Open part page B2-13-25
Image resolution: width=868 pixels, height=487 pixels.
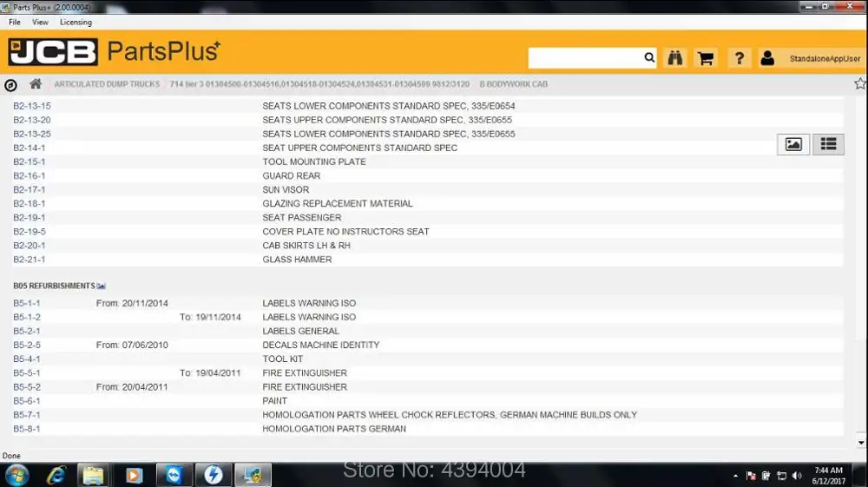32,134
